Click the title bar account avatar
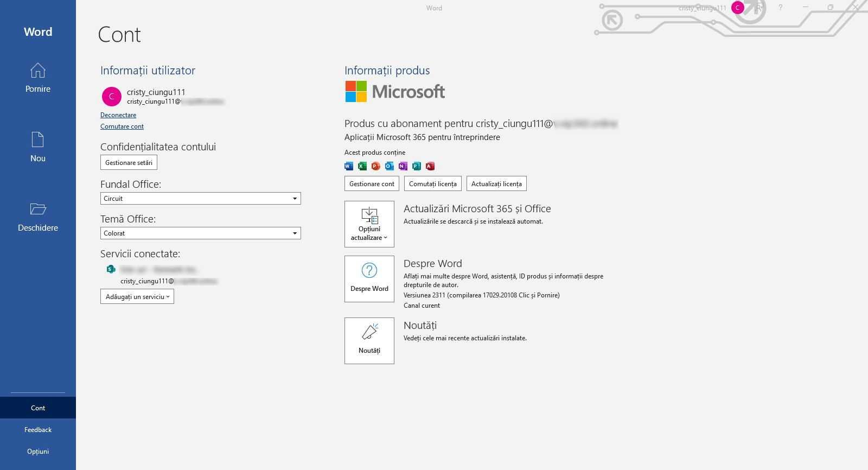 coord(737,8)
